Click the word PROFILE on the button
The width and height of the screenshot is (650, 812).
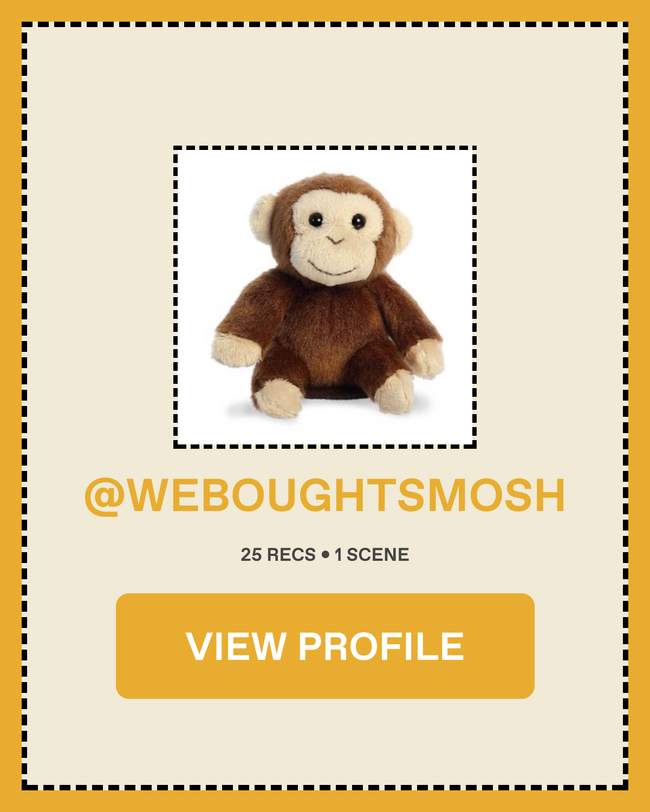point(381,646)
